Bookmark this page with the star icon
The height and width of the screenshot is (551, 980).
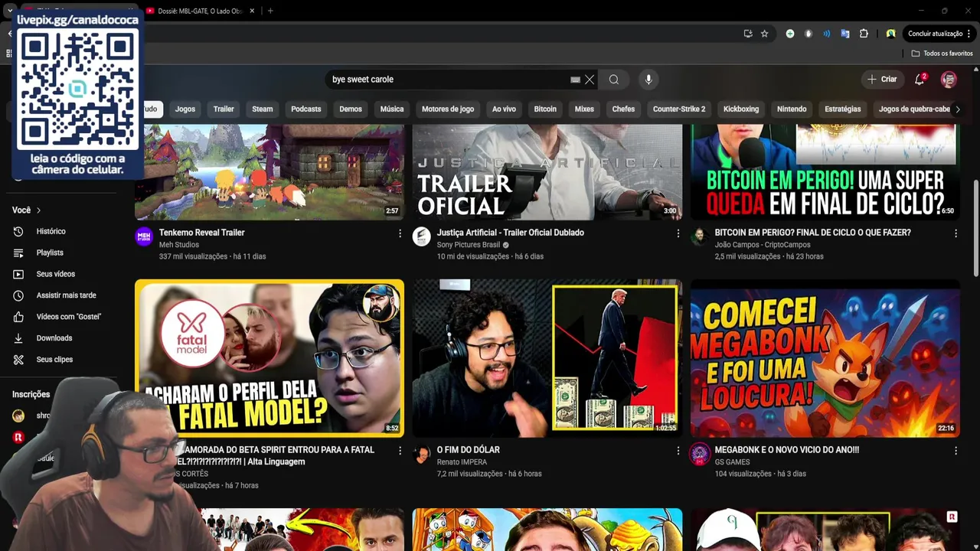(764, 34)
